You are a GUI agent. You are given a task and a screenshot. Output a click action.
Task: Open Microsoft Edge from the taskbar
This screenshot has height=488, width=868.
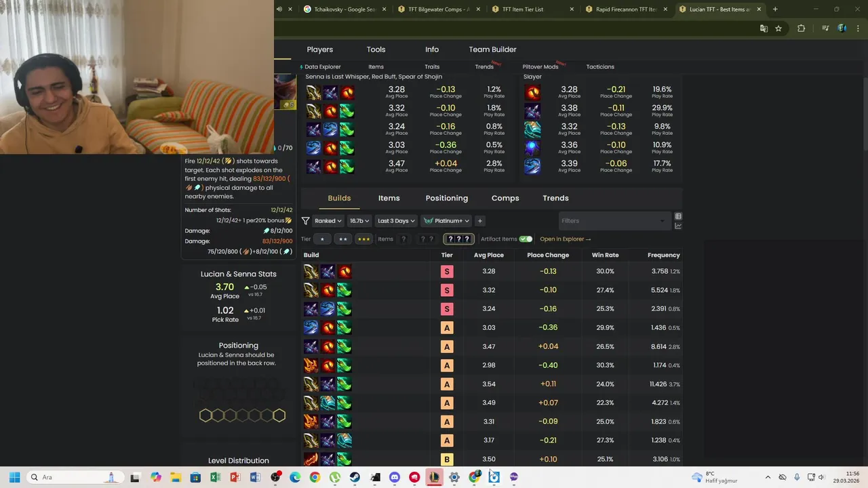click(295, 477)
